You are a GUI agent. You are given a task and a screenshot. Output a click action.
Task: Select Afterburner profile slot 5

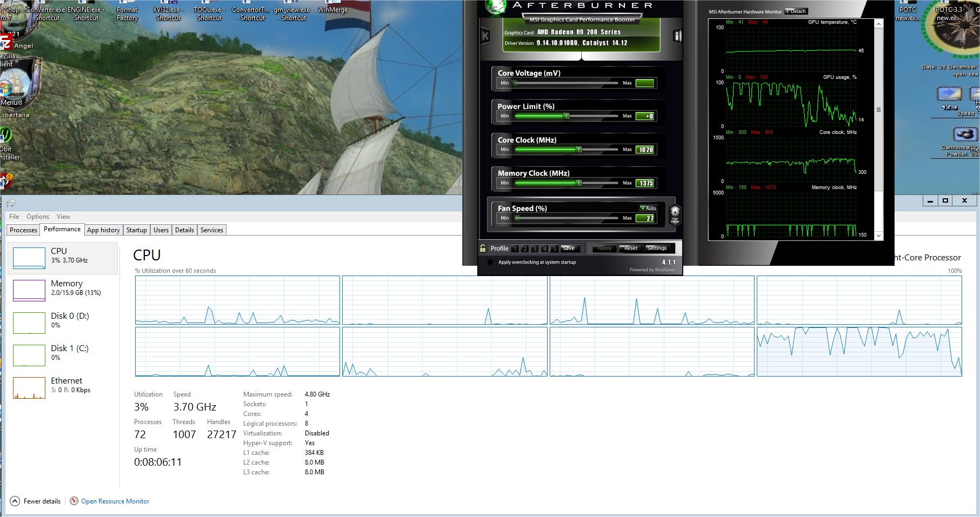click(x=554, y=249)
